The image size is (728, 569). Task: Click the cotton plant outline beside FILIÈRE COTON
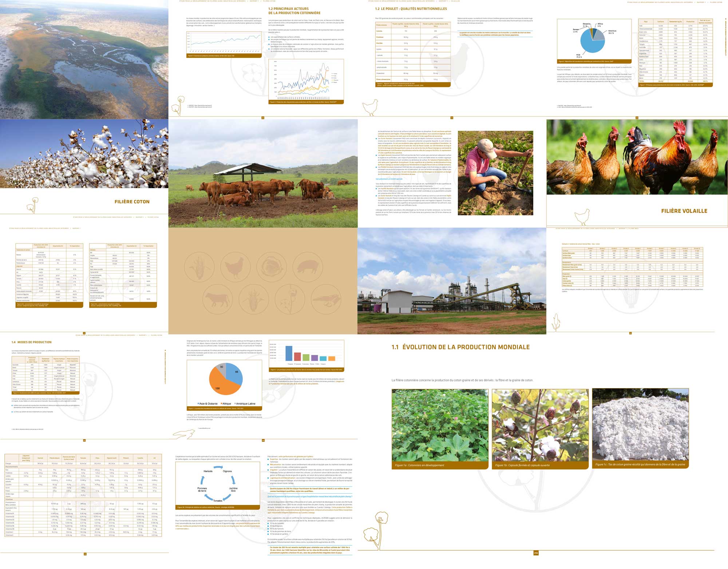coord(33,205)
